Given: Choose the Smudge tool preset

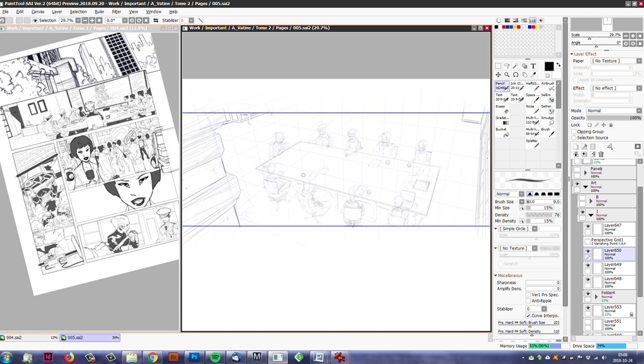Looking at the screenshot, I should tap(548, 120).
